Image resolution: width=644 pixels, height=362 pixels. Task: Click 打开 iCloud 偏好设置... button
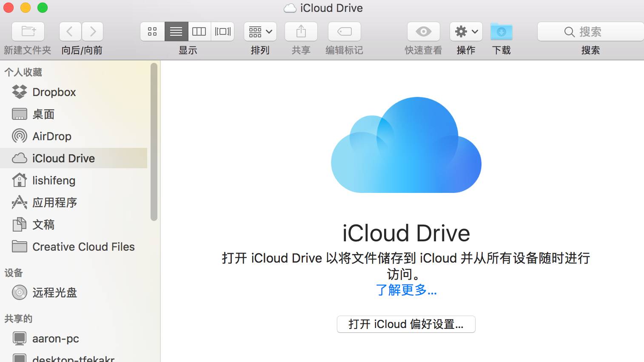(406, 324)
